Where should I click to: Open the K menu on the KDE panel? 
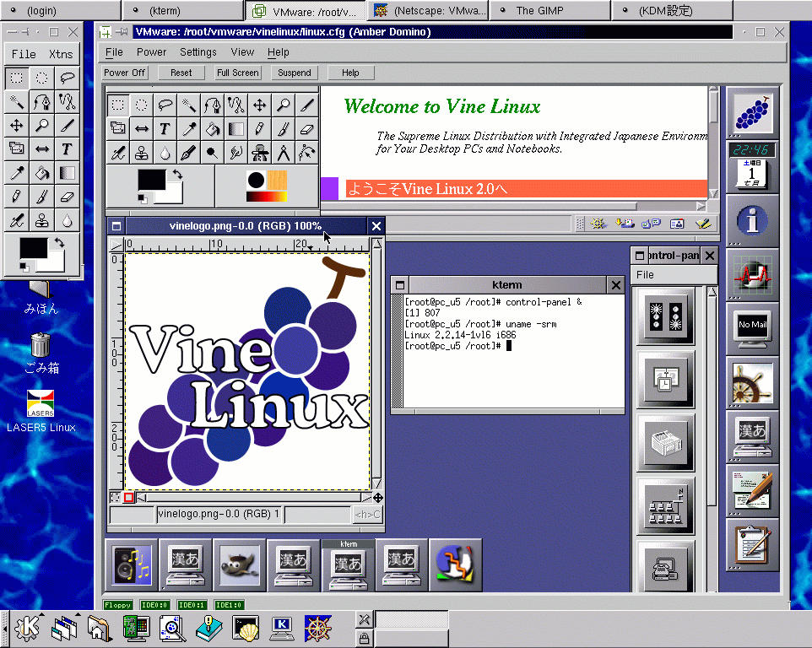point(27,628)
